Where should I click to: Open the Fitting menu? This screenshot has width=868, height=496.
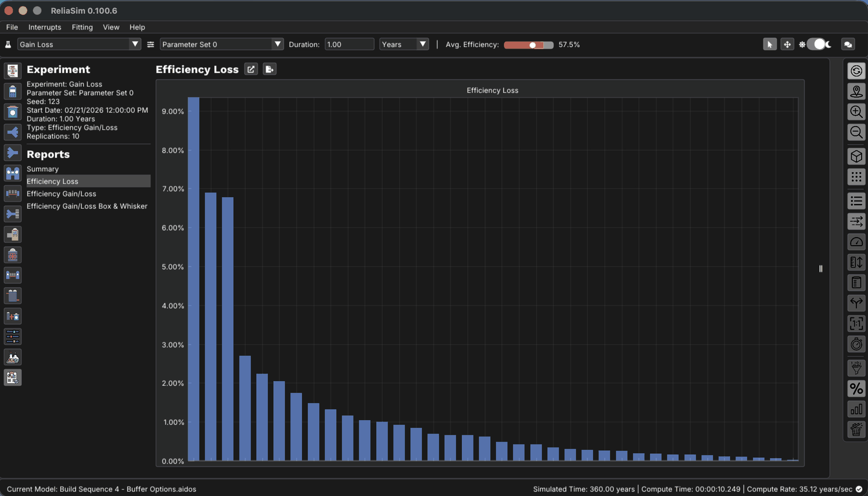(82, 27)
